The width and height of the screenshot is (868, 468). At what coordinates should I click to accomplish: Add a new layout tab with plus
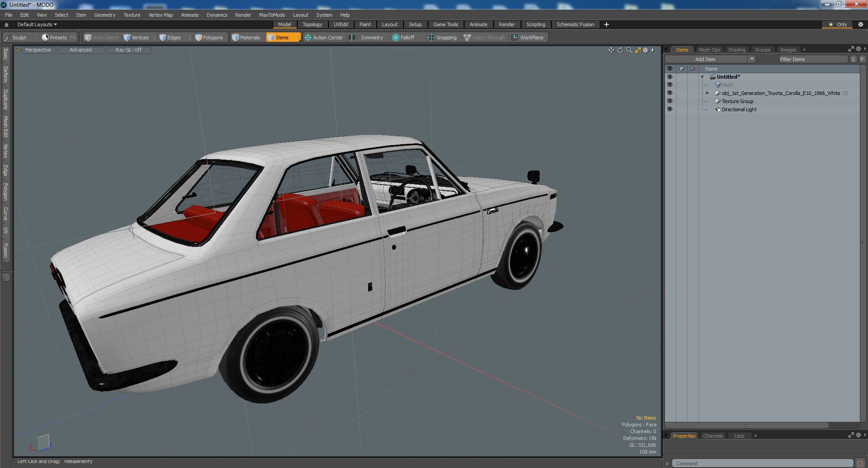coord(607,24)
